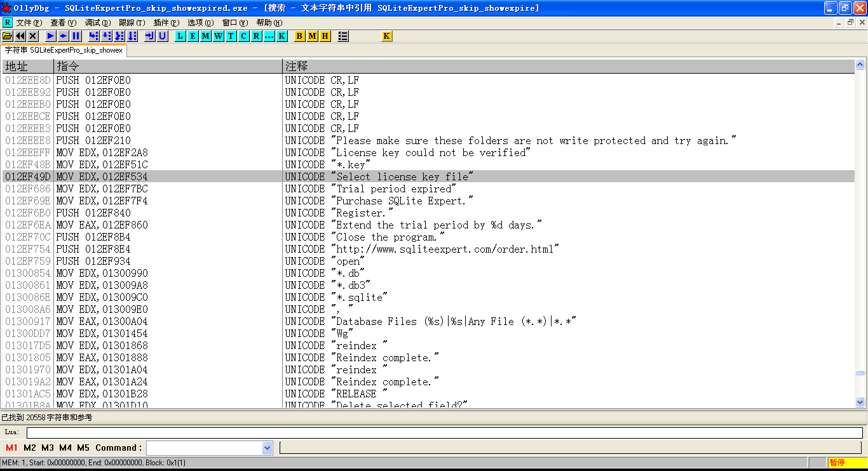Open Breakpoints window with B button
Image resolution: width=868 pixels, height=471 pixels.
coord(300,36)
